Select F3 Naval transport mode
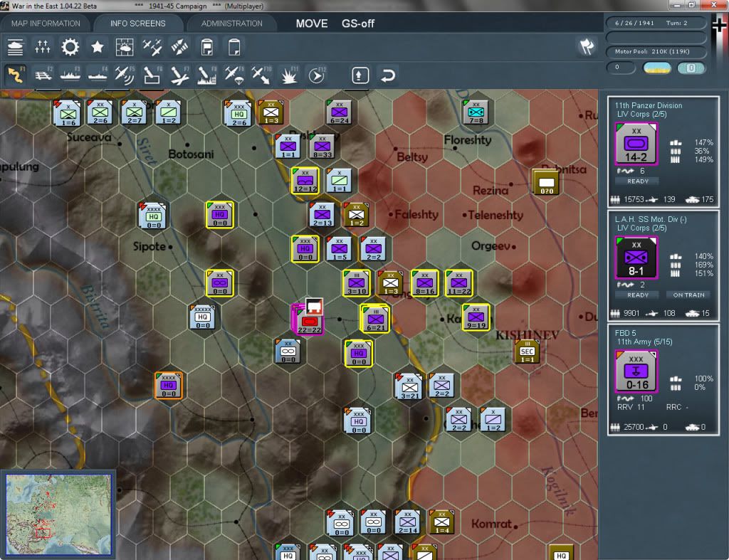Viewport: 729px width, 560px height. click(x=70, y=75)
